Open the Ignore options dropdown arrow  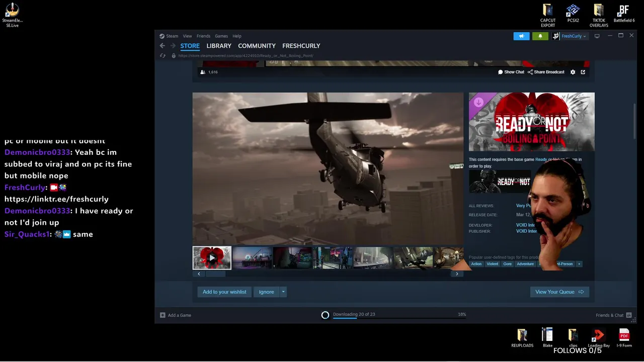[283, 292]
